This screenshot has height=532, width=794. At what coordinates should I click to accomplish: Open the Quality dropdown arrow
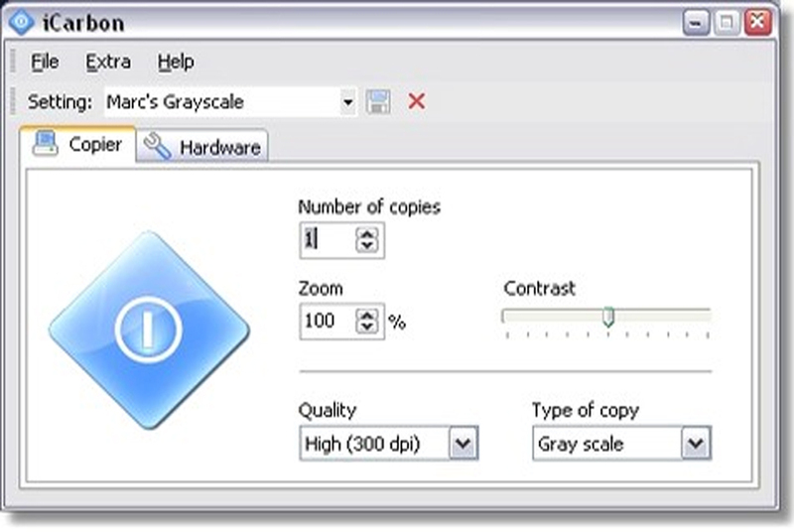tap(463, 444)
